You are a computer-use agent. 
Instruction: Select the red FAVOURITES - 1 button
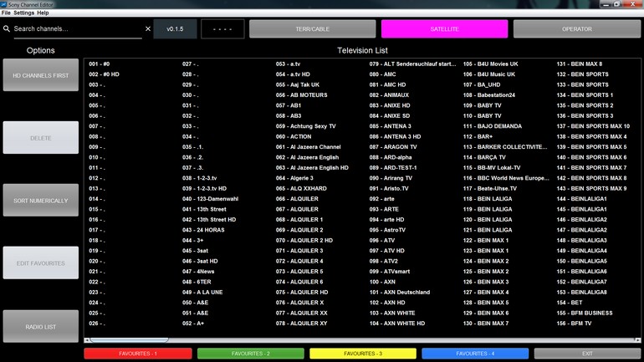138,354
